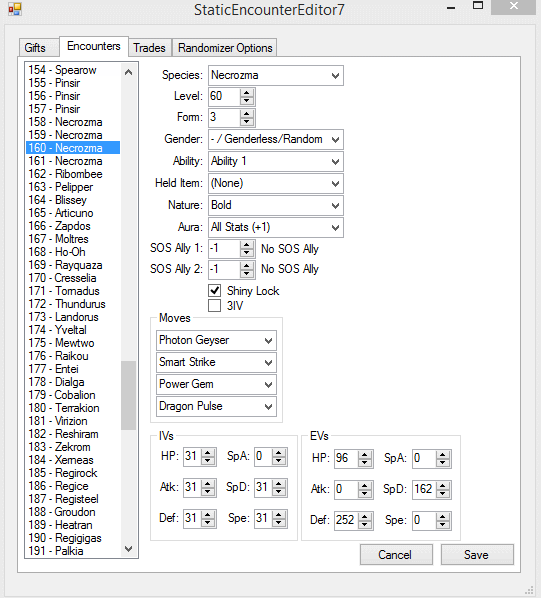Increase HP EV with up arrow

365,455
